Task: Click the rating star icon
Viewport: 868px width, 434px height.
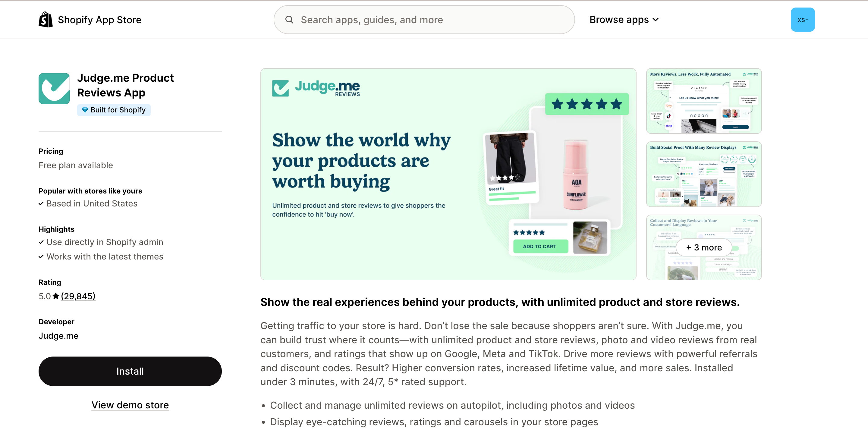Action: pos(56,296)
